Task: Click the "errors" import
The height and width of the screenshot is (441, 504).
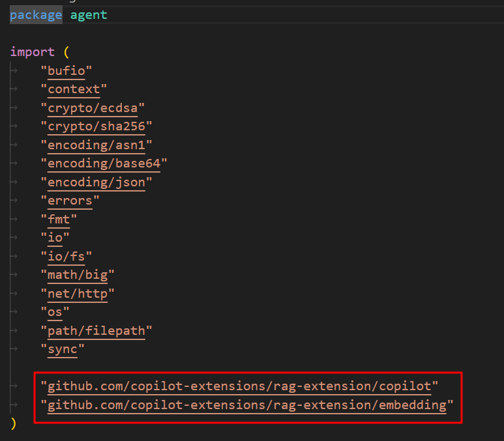Action: (x=70, y=201)
